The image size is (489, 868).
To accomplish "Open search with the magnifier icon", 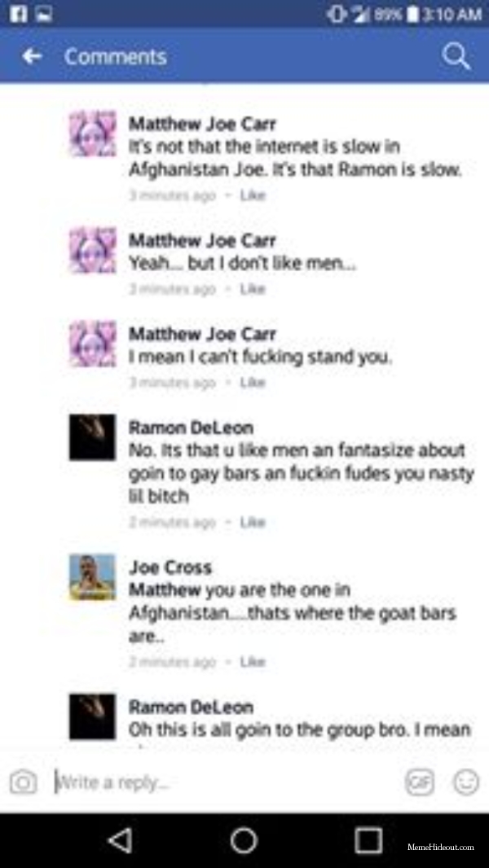I will (456, 56).
